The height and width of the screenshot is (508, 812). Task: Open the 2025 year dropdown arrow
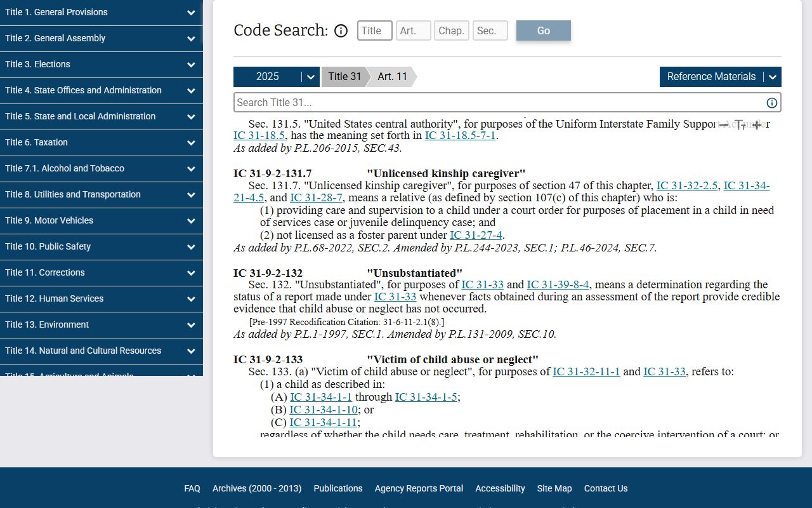point(311,77)
